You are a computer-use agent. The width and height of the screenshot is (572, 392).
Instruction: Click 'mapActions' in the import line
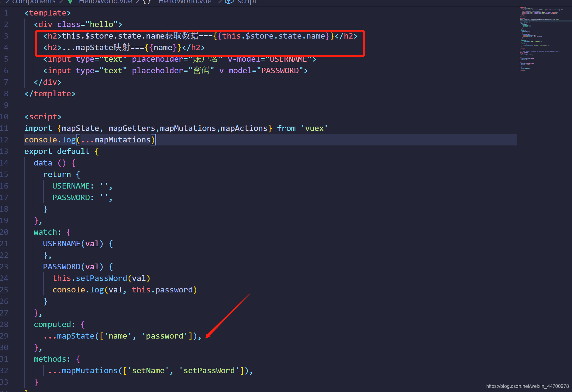244,128
